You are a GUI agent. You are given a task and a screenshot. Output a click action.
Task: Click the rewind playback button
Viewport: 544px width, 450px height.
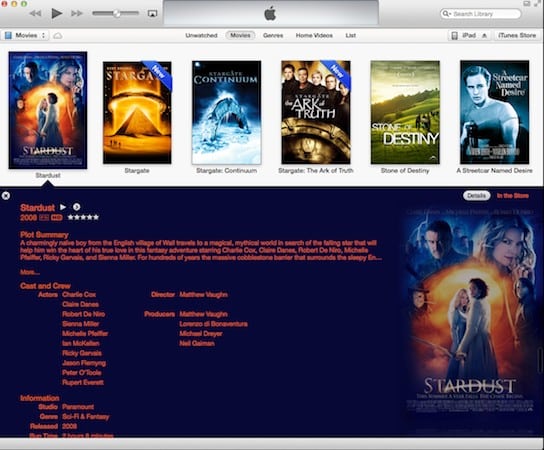click(35, 14)
